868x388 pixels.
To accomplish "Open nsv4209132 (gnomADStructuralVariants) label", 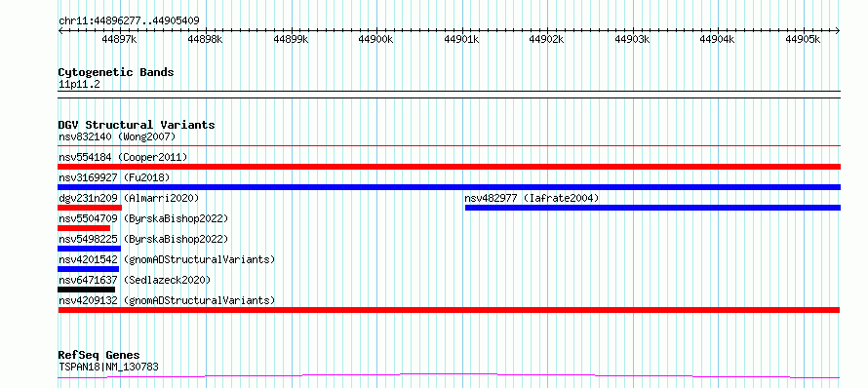I will click(x=167, y=300).
